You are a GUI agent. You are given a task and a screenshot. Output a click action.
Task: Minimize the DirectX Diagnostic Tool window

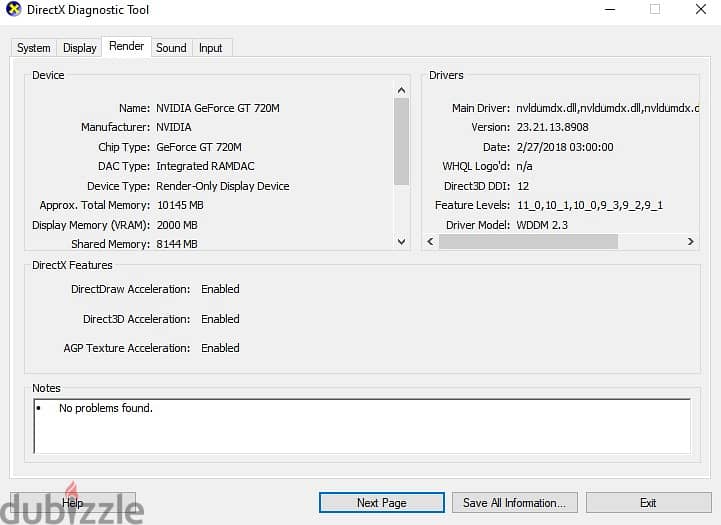pos(610,10)
